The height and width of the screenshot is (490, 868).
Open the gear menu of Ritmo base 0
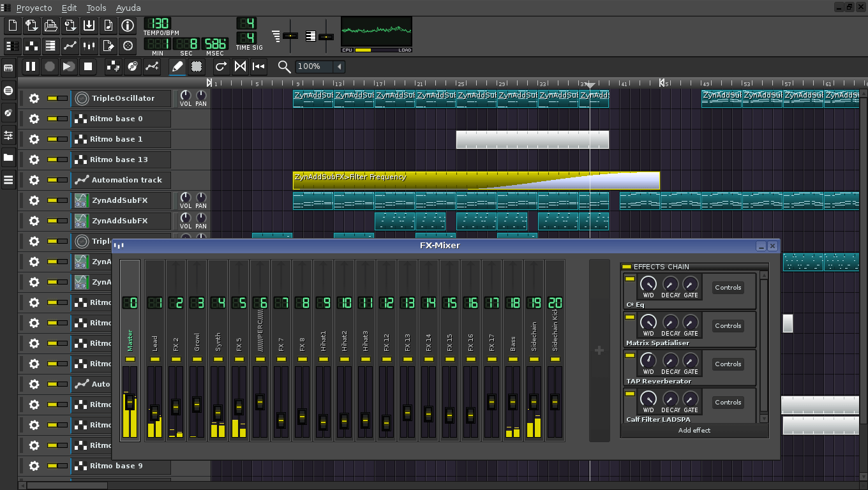34,119
